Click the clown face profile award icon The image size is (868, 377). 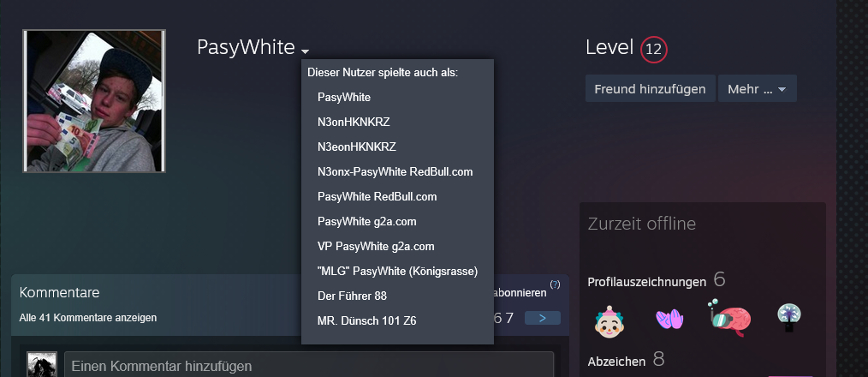point(609,322)
